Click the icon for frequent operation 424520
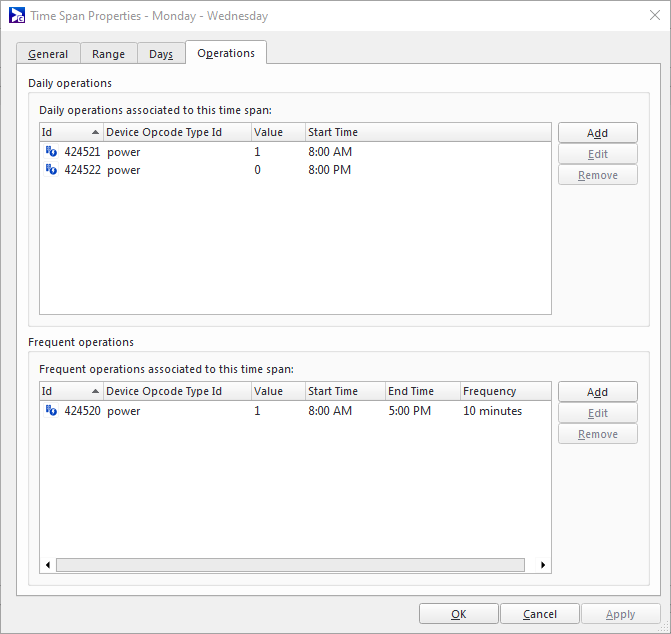Screen dimensions: 671x634 point(51,411)
